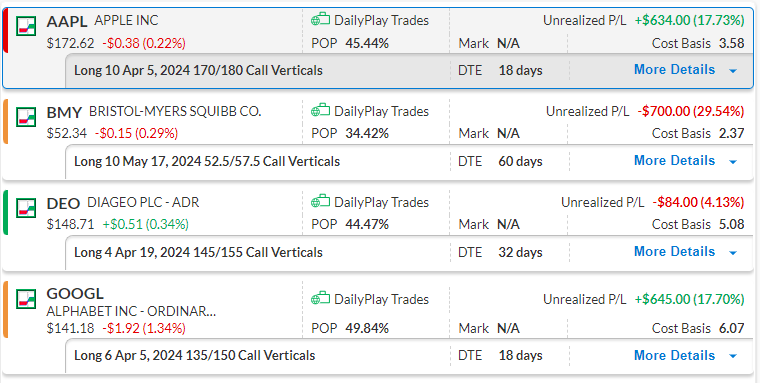
Task: Click DailyPlay Trades icon in BMY row
Action: [320, 111]
